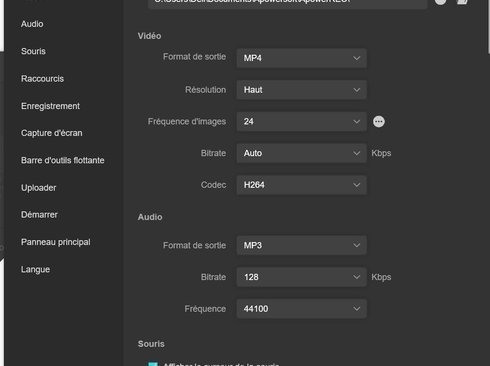Go to the Souris sidebar section

pos(33,51)
